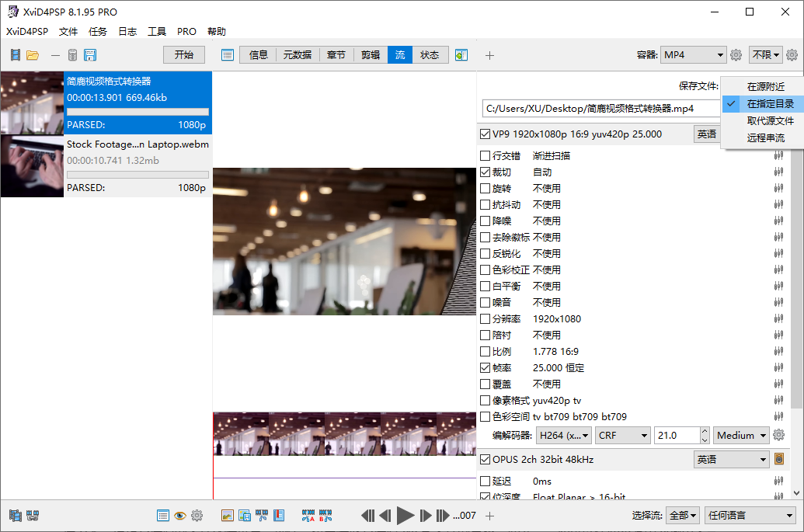Open the H264 encoder dropdown

[x=564, y=436]
